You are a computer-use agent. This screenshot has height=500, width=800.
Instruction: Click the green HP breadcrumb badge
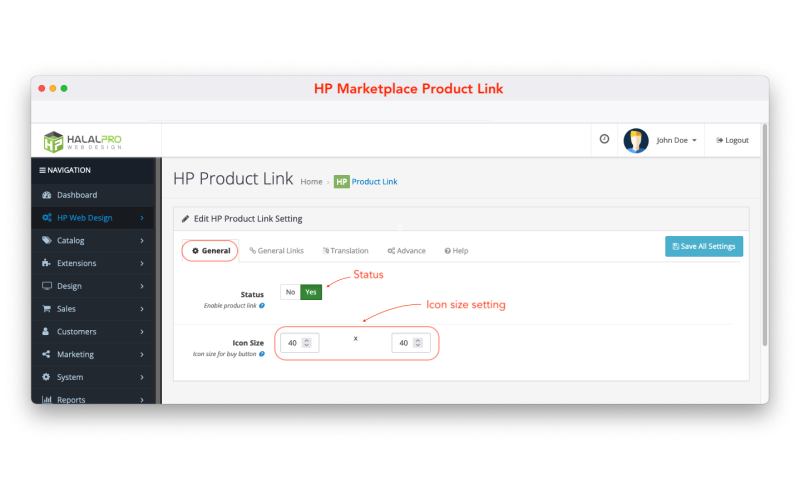[x=341, y=182]
